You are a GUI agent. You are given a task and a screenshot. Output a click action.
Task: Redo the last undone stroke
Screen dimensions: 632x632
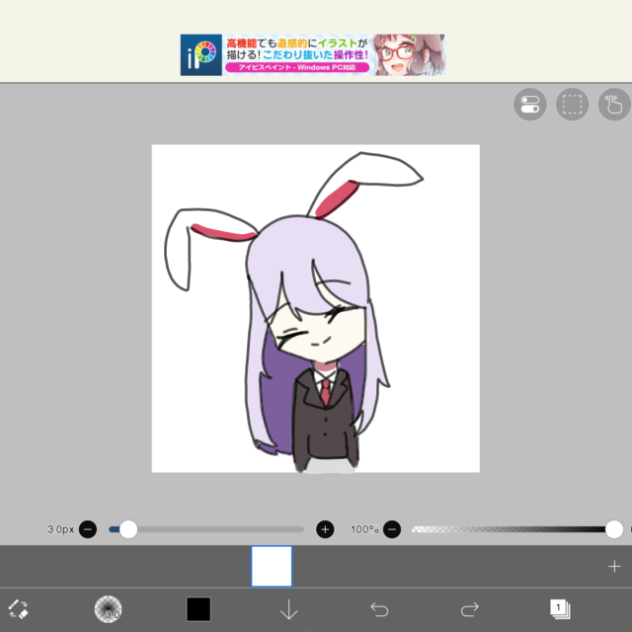470,609
